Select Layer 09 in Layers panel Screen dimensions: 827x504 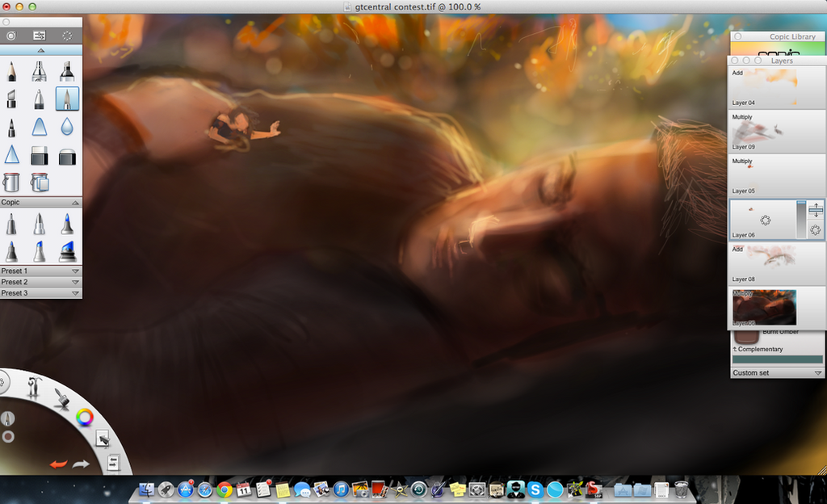776,132
